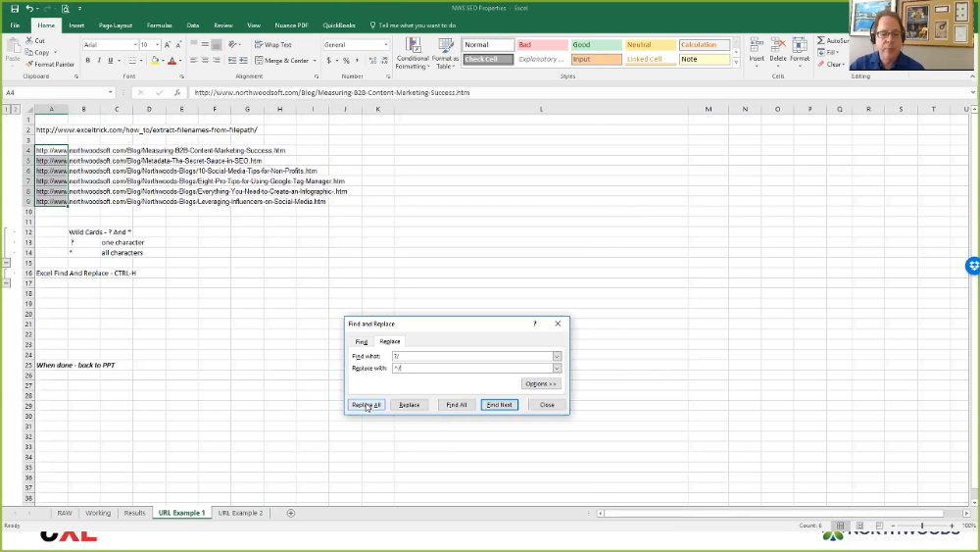Toggle Align Left for text
This screenshot has width=980, height=552.
coord(194,61)
